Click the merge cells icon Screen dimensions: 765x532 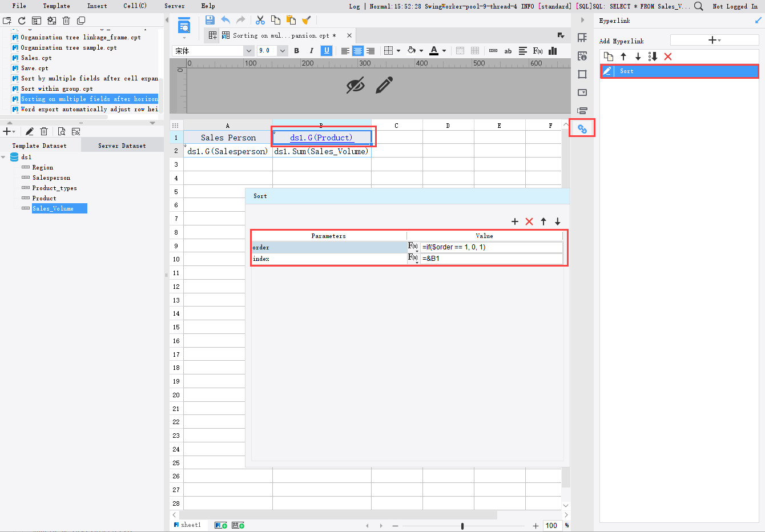[460, 51]
